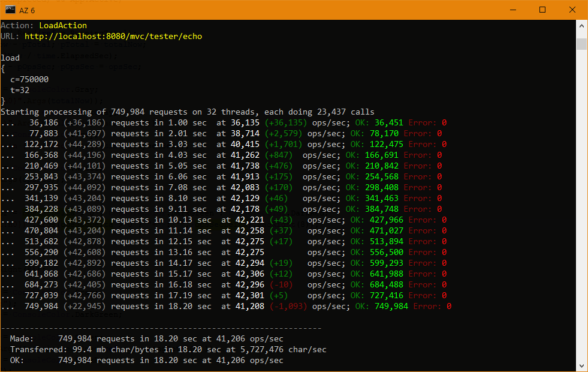Click the green (+847) ops delta
This screenshot has width=588, height=372.
tap(279, 155)
